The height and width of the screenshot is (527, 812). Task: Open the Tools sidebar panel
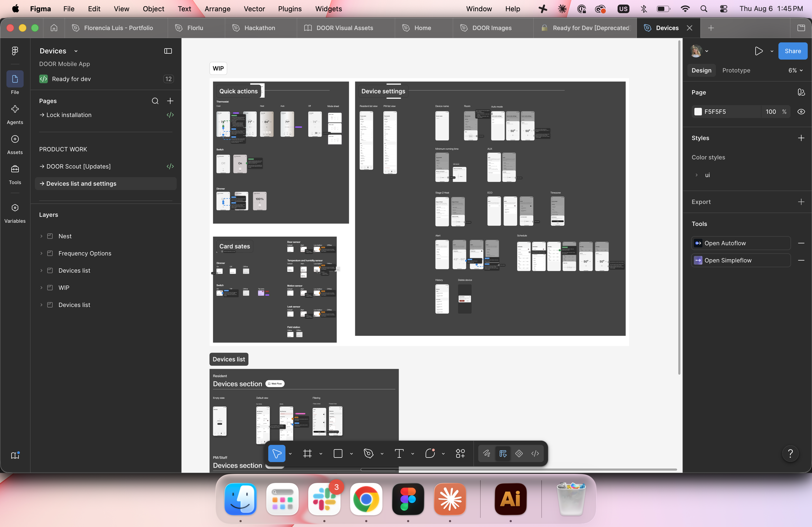coord(15,169)
